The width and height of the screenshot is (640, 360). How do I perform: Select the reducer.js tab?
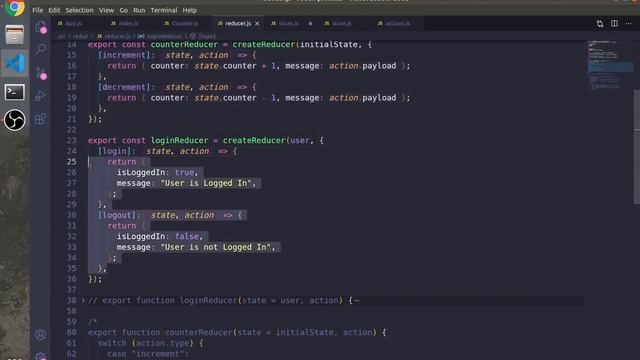tap(238, 24)
